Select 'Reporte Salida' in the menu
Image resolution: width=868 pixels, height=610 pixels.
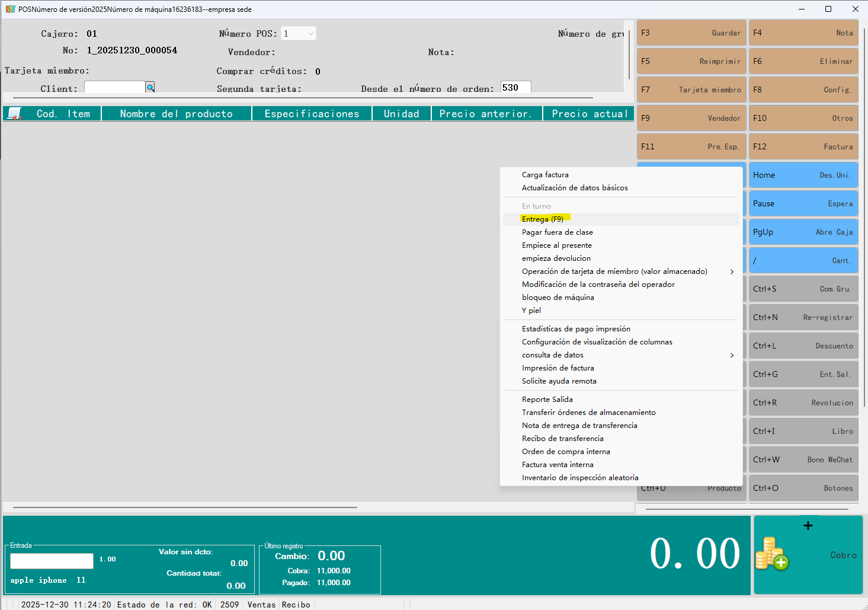coord(547,400)
